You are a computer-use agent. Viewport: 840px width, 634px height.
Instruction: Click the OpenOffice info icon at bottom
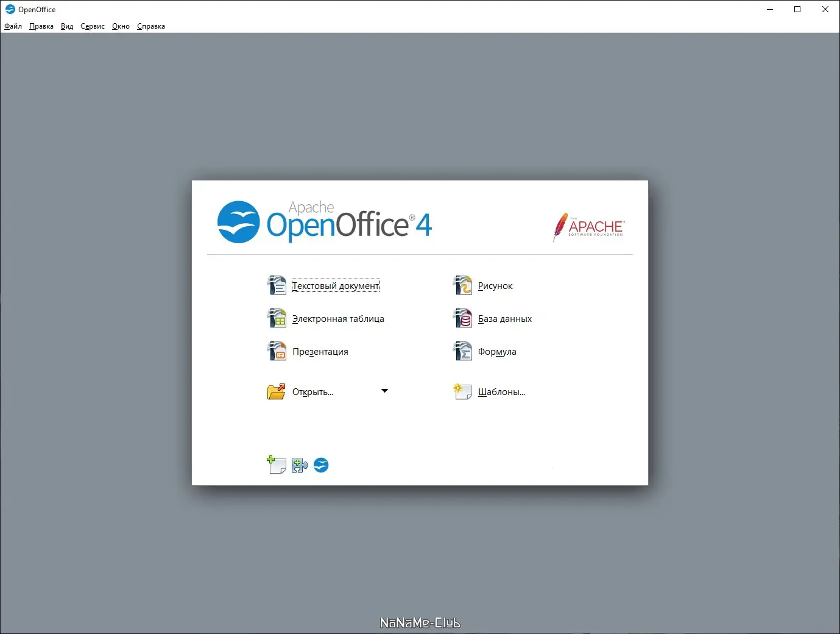pyautogui.click(x=321, y=466)
